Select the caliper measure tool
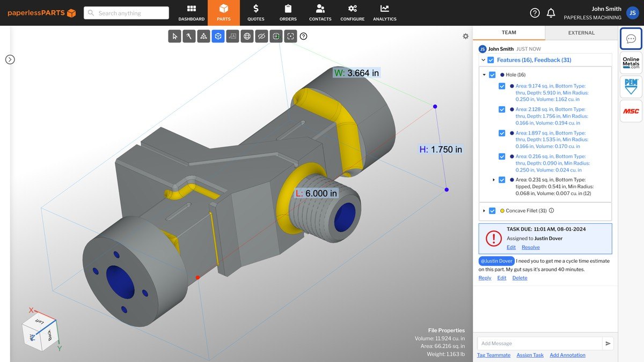644x362 pixels. coord(189,36)
